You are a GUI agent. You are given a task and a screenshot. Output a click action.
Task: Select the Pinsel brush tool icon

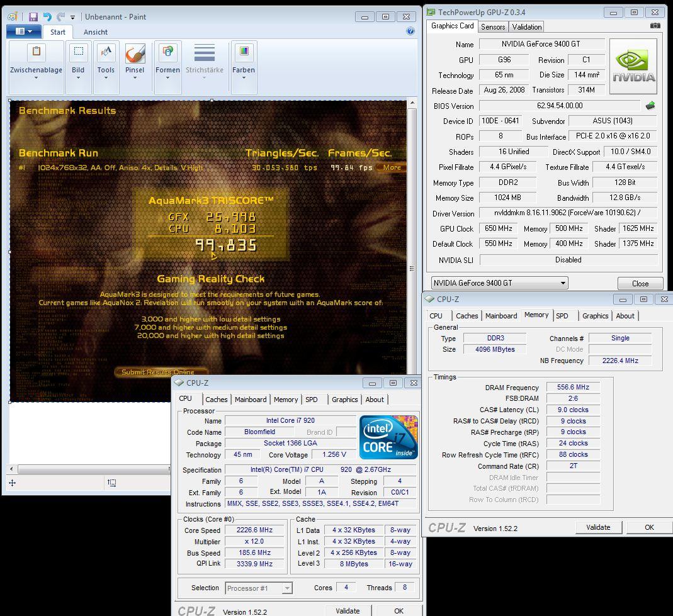coord(135,53)
